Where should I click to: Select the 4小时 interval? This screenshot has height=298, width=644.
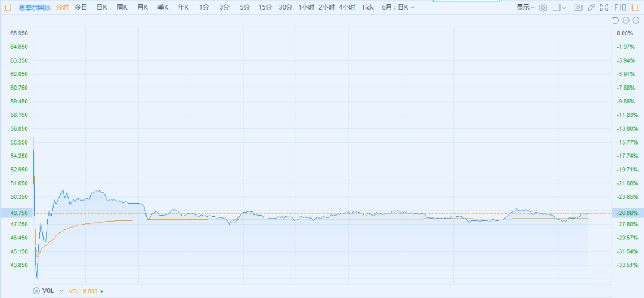(x=347, y=7)
